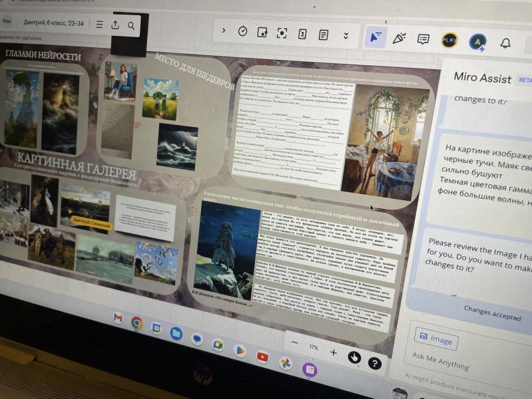Click the Miro Assist BETA badge
This screenshot has width=532, height=399.
[x=524, y=80]
